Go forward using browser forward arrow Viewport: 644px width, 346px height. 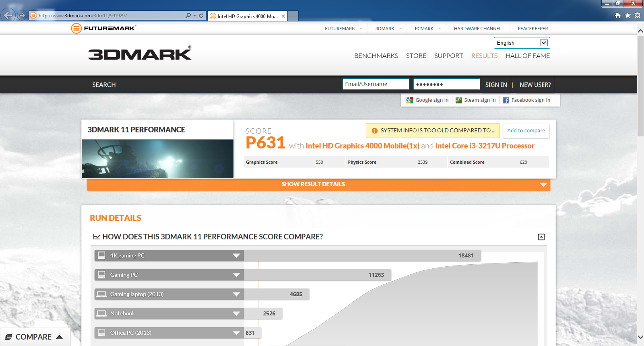point(22,15)
